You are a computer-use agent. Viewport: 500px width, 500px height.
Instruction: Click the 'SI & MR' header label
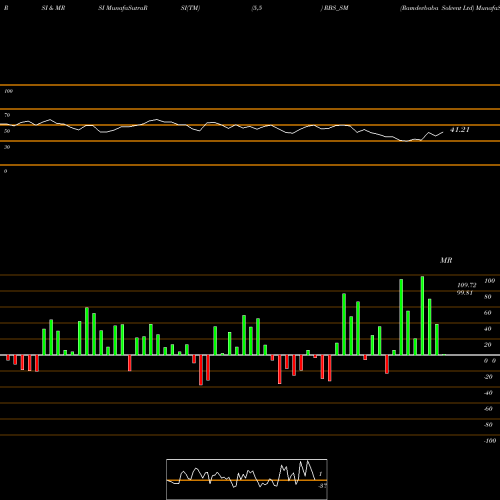click(x=53, y=8)
